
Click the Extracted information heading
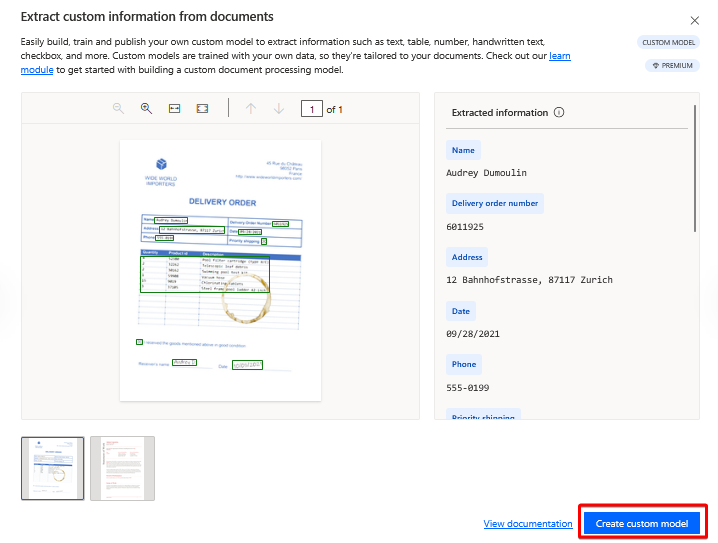tap(500, 113)
